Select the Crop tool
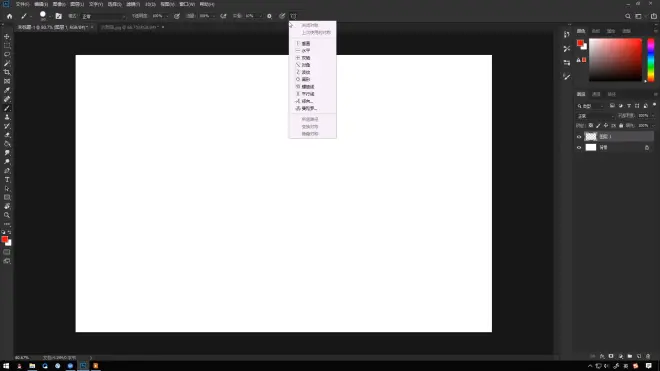This screenshot has width=660, height=371. point(7,72)
